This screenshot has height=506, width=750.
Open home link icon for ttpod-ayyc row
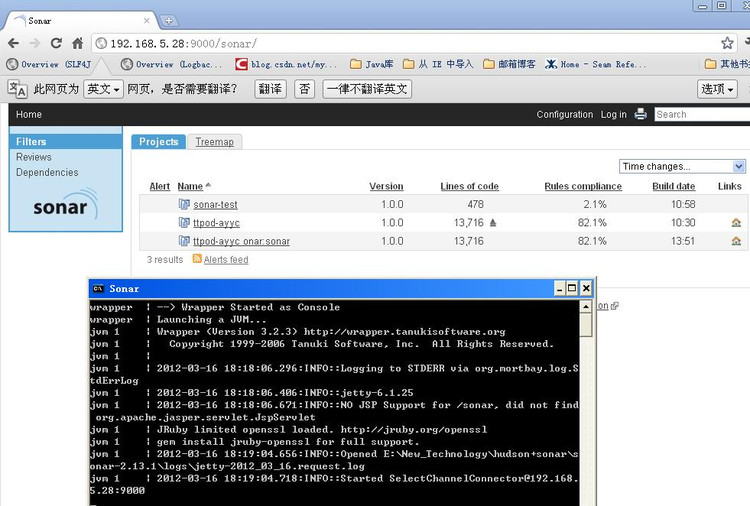(x=736, y=222)
